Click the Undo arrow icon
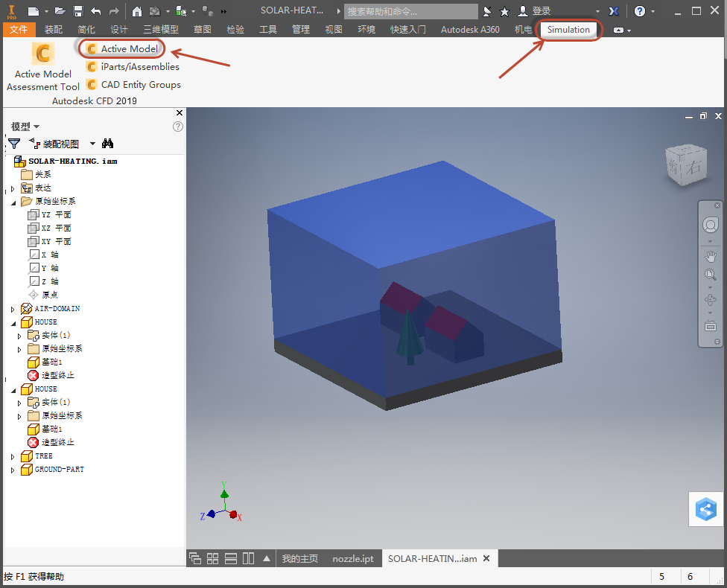 point(95,11)
